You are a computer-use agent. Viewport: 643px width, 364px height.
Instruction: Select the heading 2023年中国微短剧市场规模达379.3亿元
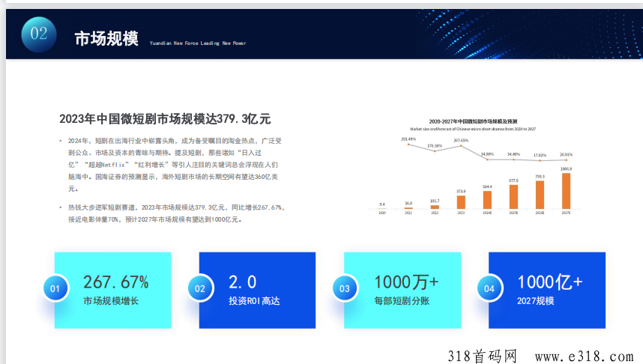click(x=165, y=119)
